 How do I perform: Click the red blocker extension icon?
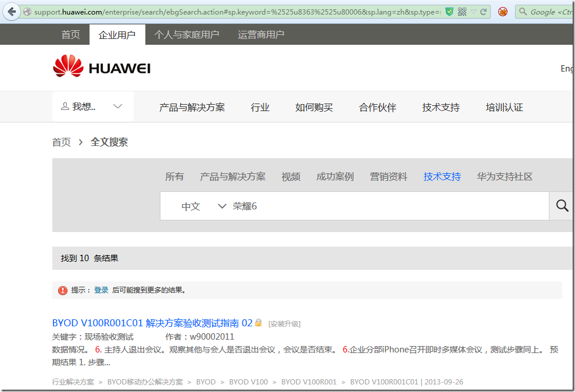[x=503, y=12]
